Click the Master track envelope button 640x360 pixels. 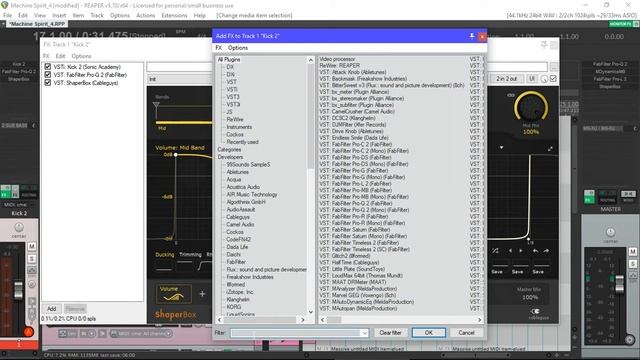(633, 276)
